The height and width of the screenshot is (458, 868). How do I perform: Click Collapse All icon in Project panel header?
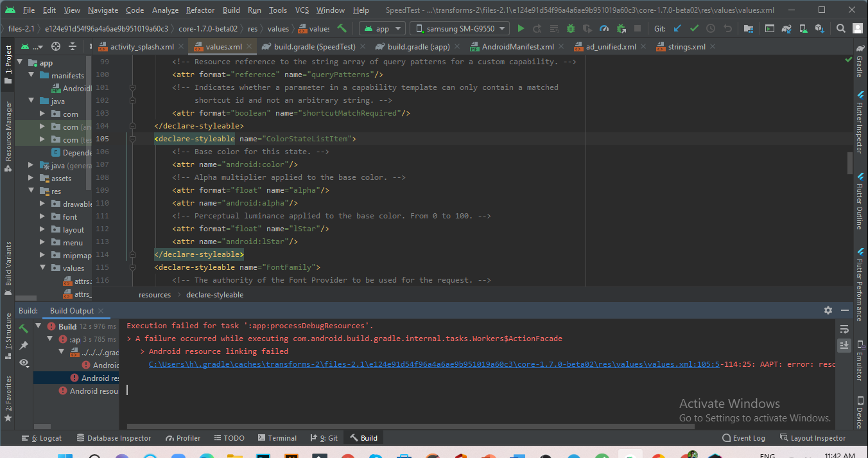(x=73, y=46)
